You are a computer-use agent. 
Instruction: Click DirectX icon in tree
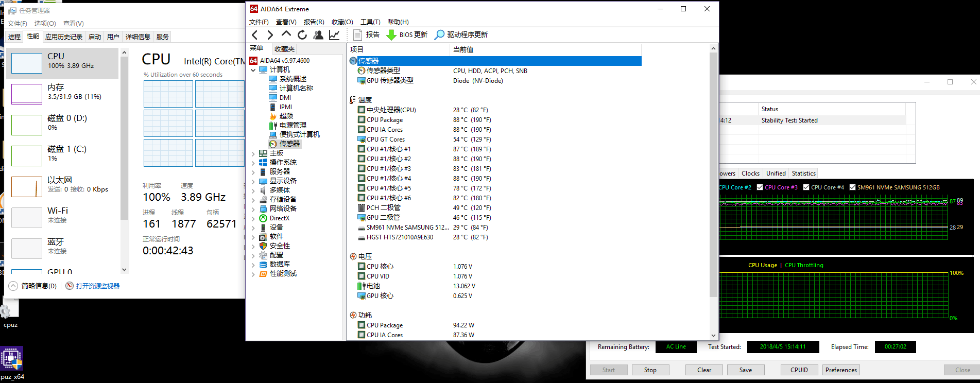(x=263, y=218)
